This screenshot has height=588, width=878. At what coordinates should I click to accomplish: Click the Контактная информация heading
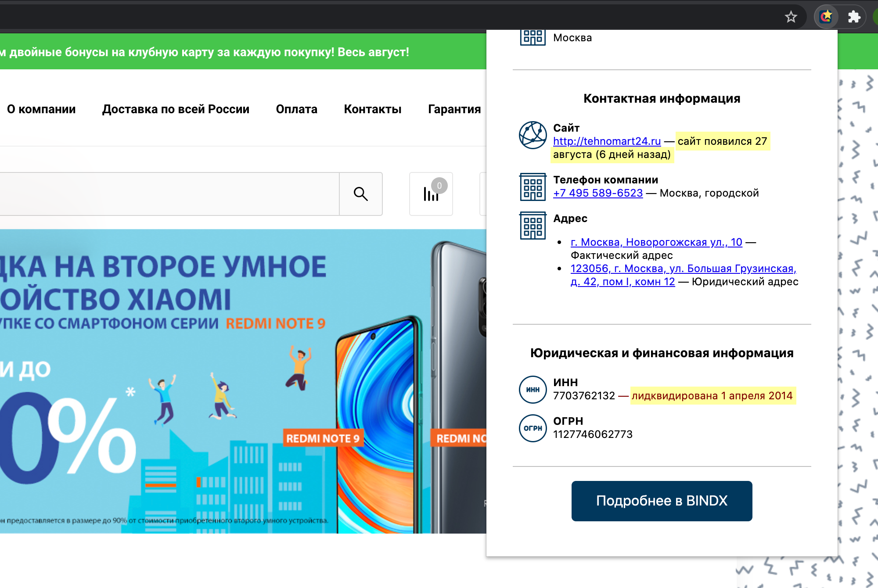[x=662, y=99]
